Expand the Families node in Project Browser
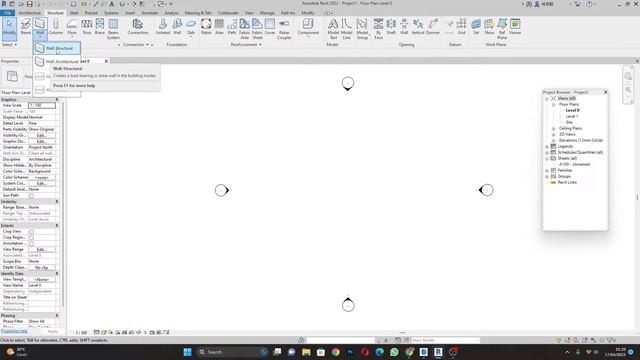This screenshot has height=360, width=640. pos(547,171)
